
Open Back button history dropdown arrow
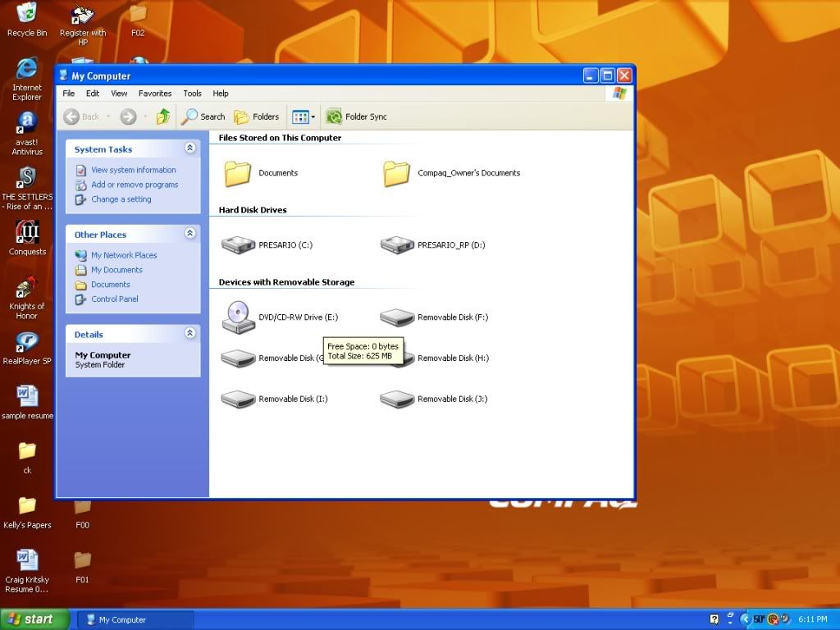click(x=107, y=116)
